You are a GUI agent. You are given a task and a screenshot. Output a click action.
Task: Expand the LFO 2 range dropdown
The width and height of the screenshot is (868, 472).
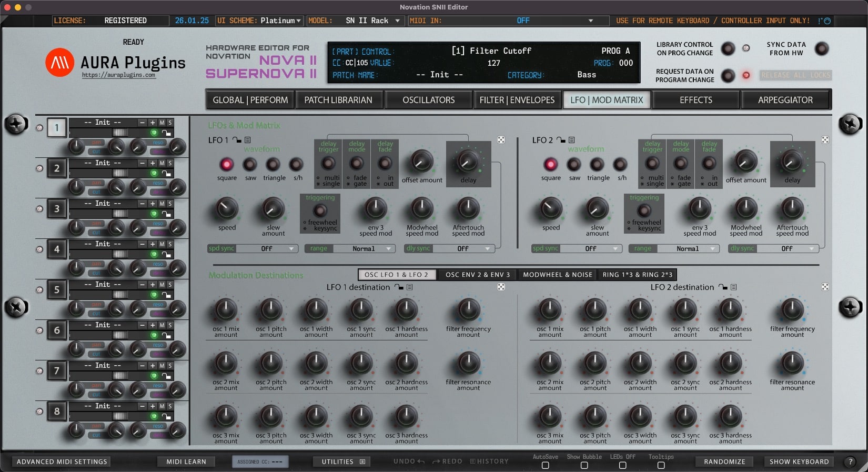tap(687, 248)
